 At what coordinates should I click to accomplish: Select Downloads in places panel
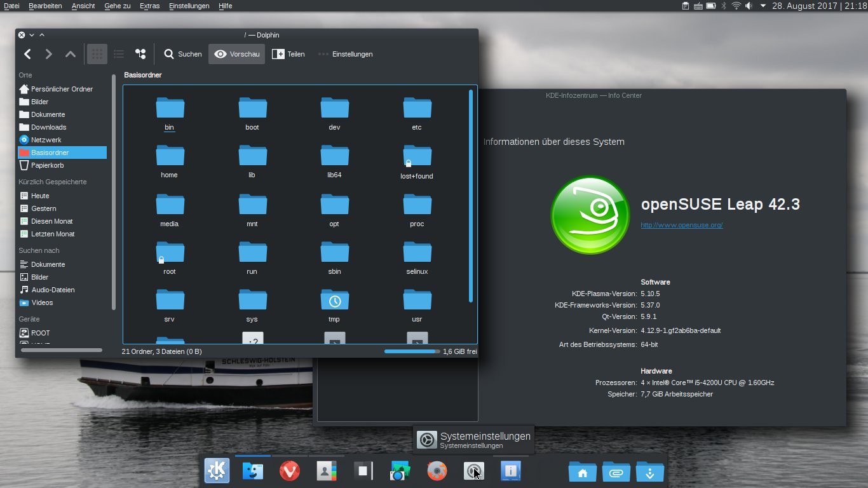click(62, 127)
